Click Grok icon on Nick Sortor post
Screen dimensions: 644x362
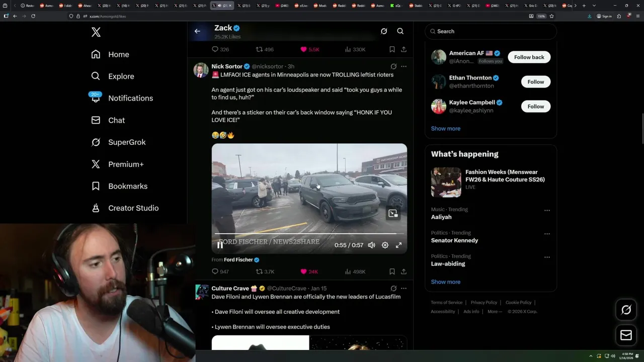tap(393, 66)
